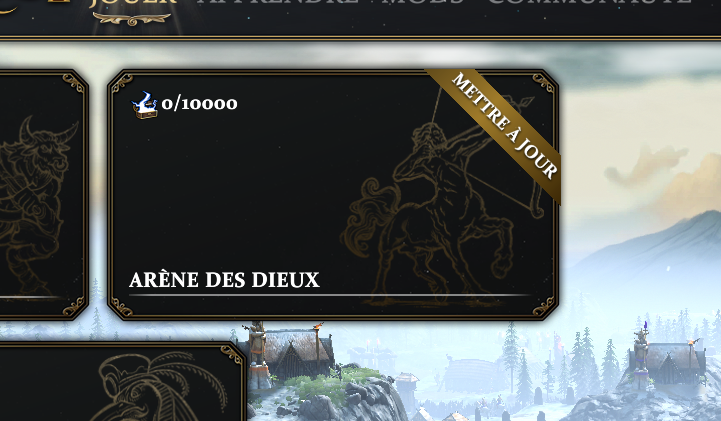721x421 pixels.
Task: Click the Mettre à jour ribbon
Action: coord(504,125)
